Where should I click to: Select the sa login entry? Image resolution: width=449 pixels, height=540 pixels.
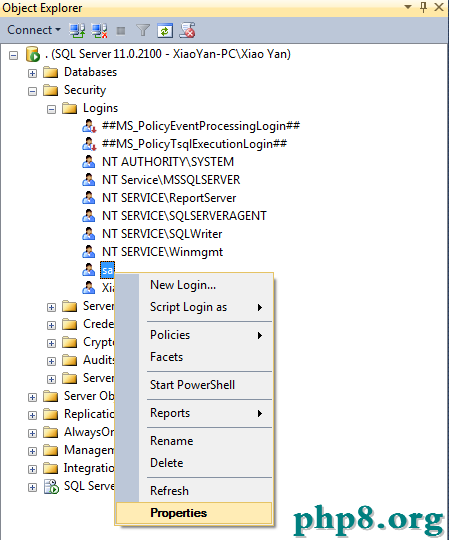[x=107, y=270]
